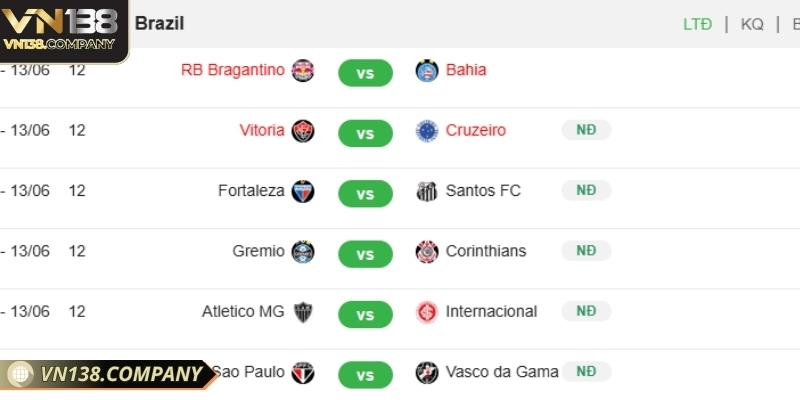The width and height of the screenshot is (800, 400).
Task: Select the Internacional club crest
Action: [x=427, y=312]
